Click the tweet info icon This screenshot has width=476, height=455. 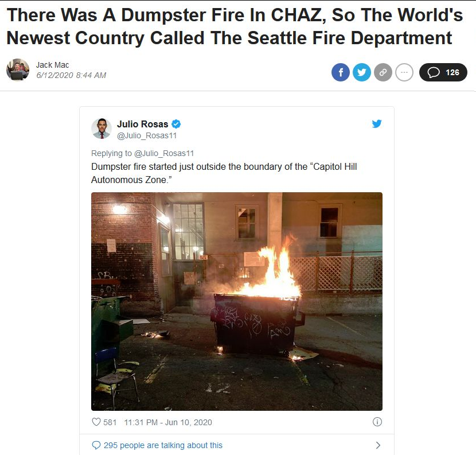click(x=377, y=422)
